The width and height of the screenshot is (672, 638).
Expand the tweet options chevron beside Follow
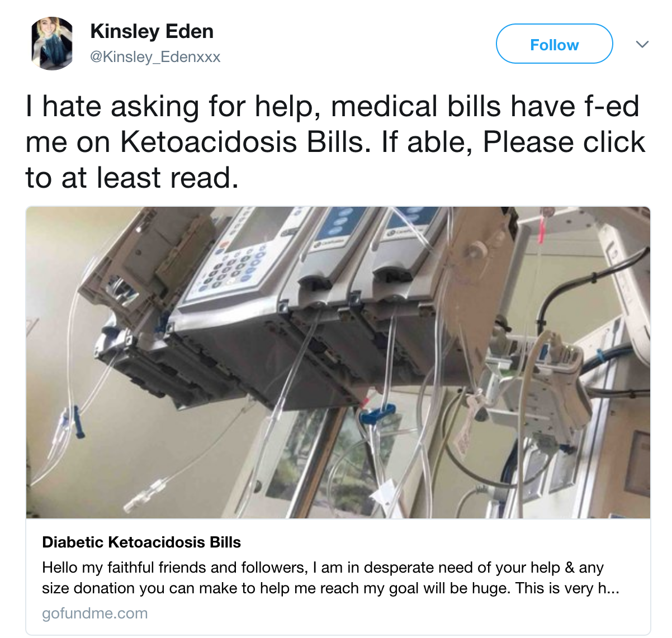(642, 44)
